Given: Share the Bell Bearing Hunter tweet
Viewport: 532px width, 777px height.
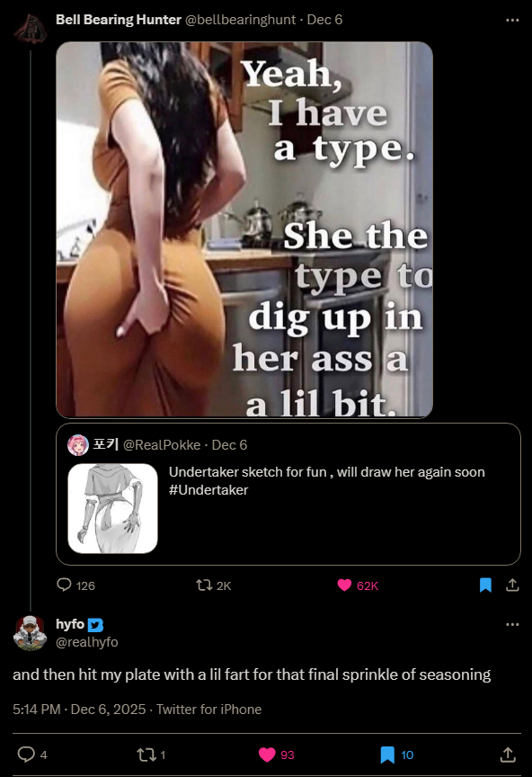Looking at the screenshot, I should point(512,585).
